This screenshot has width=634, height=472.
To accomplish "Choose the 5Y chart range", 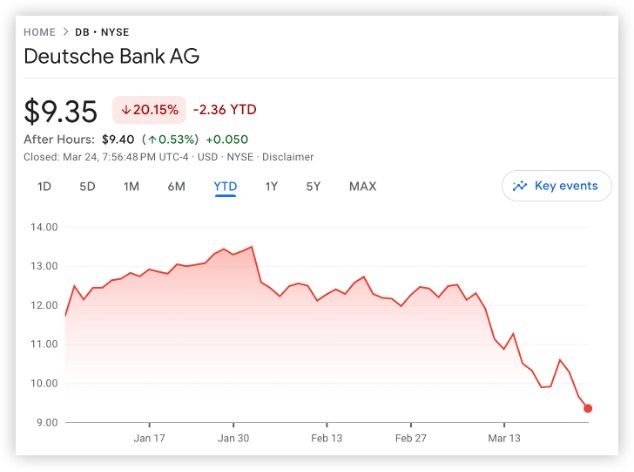I will (x=314, y=186).
